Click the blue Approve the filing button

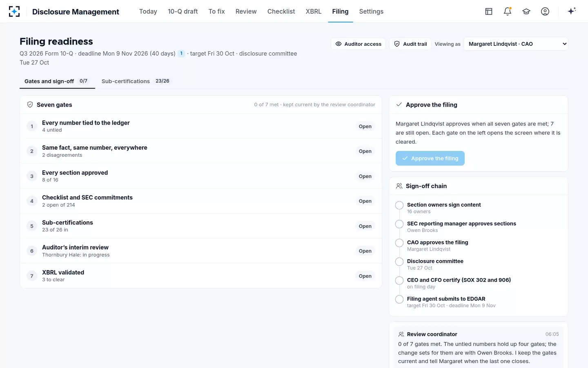[430, 158]
